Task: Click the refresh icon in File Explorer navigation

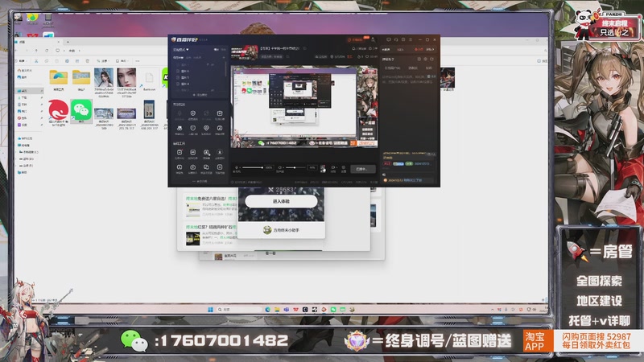Action: (x=47, y=51)
